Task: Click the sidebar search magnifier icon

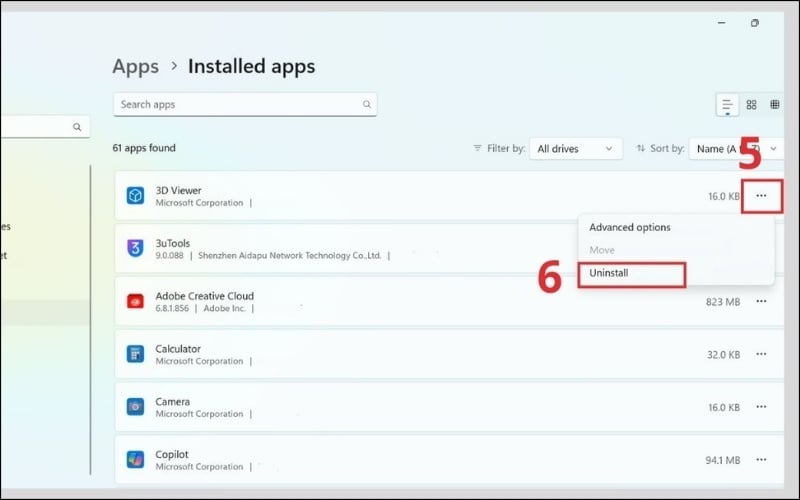Action: click(x=77, y=127)
